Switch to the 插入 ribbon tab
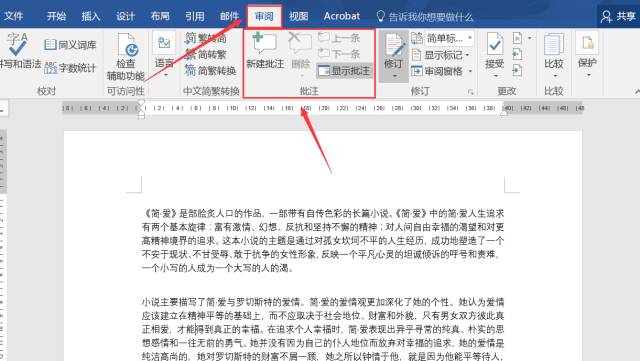 (x=91, y=16)
